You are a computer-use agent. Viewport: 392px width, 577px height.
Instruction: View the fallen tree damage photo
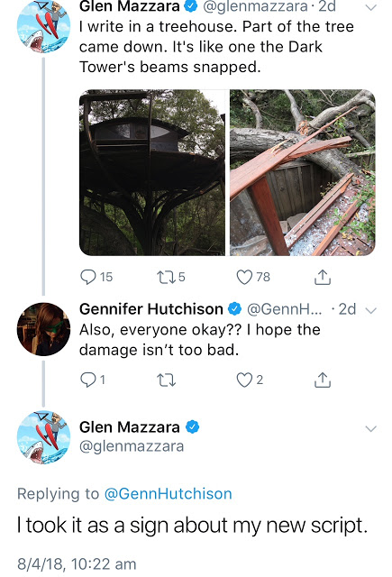303,172
